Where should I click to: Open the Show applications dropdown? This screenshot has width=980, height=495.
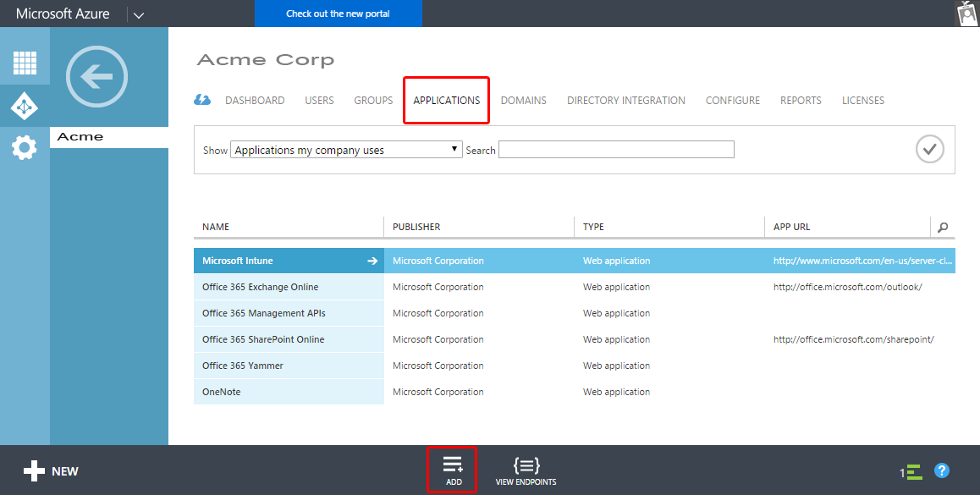click(347, 150)
